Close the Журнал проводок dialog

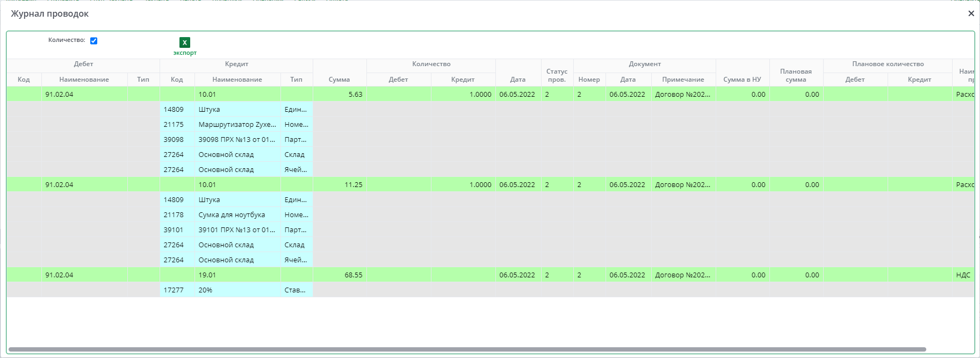pyautogui.click(x=971, y=13)
